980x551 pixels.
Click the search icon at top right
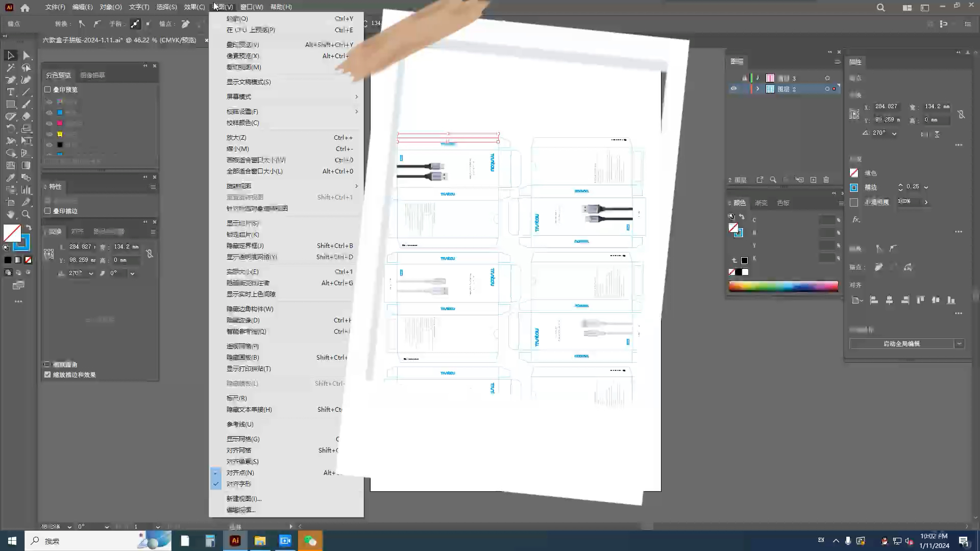(880, 8)
